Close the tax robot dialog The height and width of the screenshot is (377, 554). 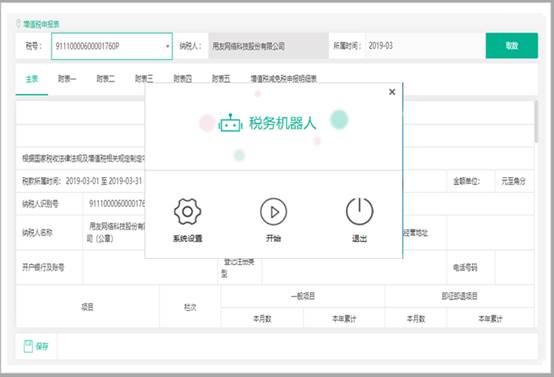coord(392,92)
